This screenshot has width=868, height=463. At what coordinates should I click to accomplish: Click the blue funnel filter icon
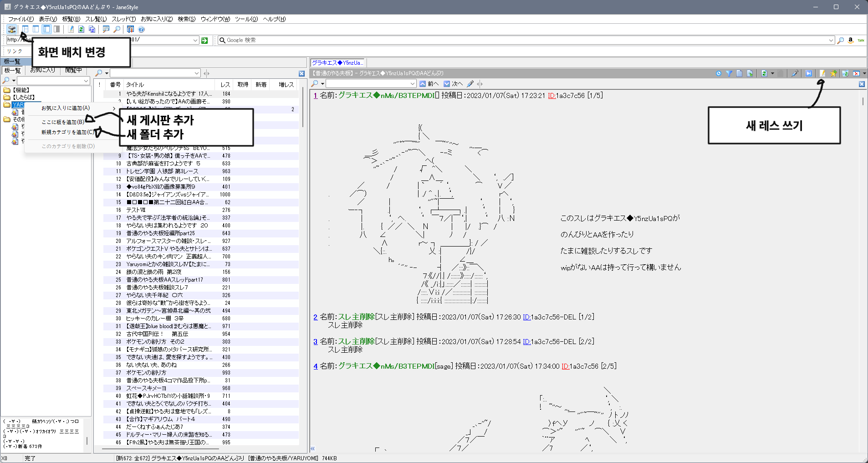click(729, 73)
